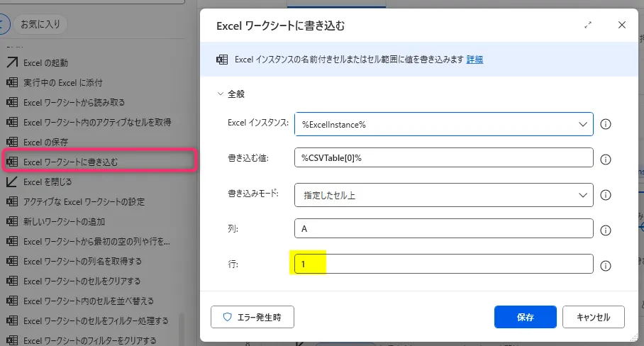This screenshot has height=346, width=644.
Task: Click the info icon beside 列 field
Action: click(x=606, y=230)
